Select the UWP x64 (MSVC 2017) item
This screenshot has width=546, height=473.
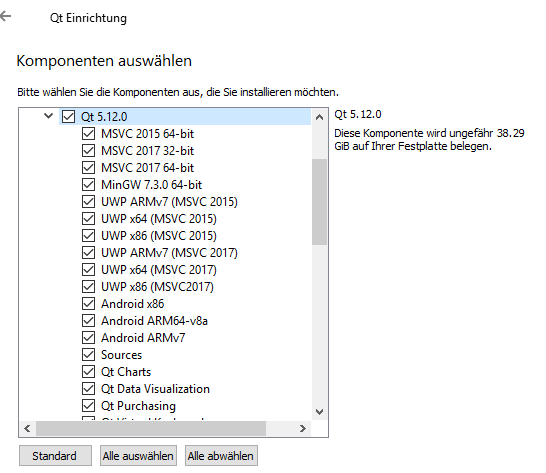coord(158,270)
